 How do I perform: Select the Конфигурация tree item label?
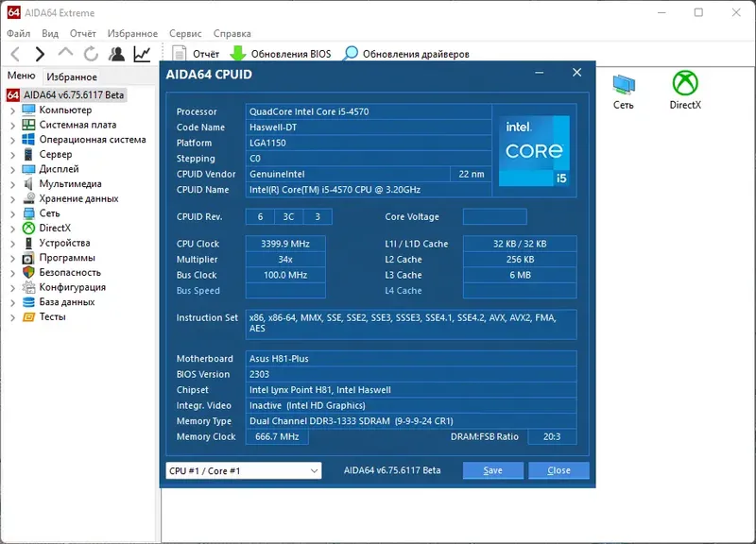click(x=73, y=287)
